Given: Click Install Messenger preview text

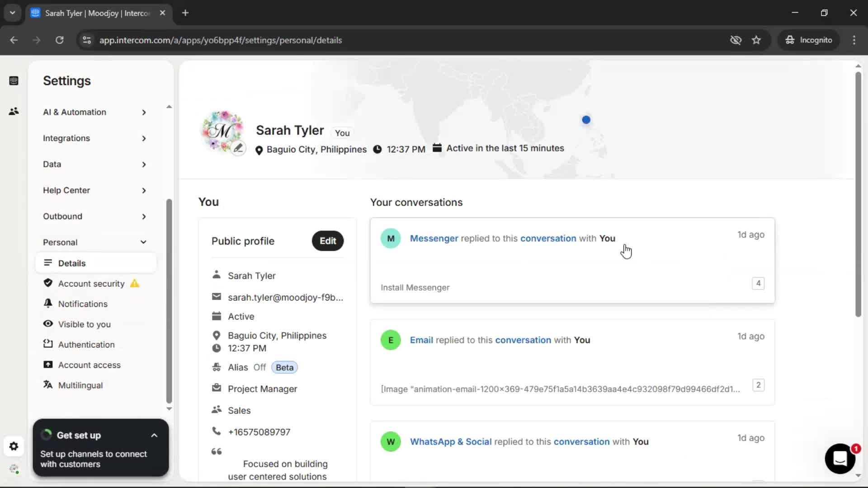Looking at the screenshot, I should (x=415, y=287).
